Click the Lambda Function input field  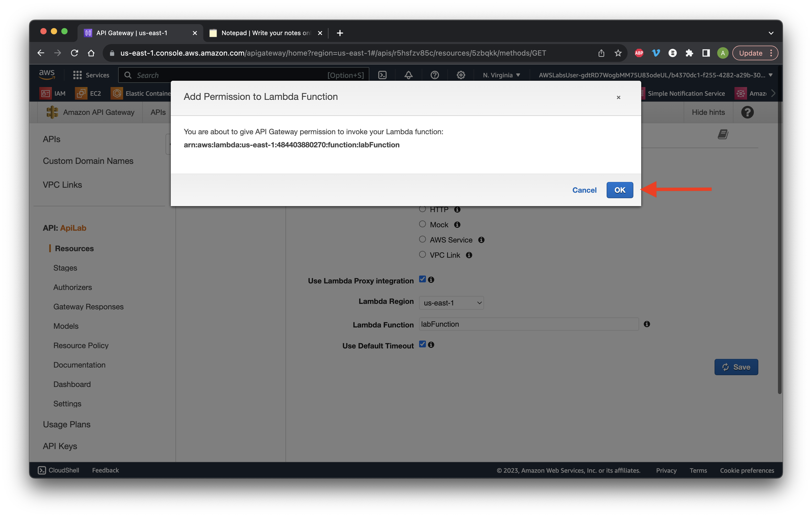[x=528, y=324]
